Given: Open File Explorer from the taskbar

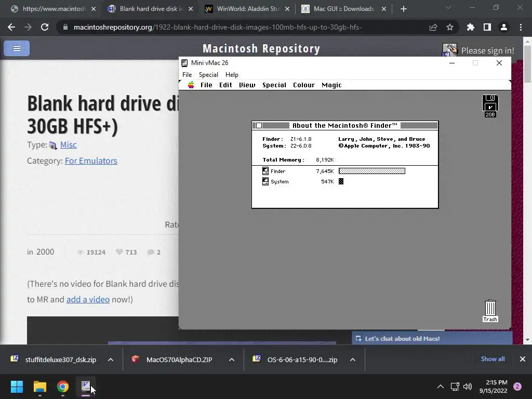Looking at the screenshot, I should pos(39,387).
